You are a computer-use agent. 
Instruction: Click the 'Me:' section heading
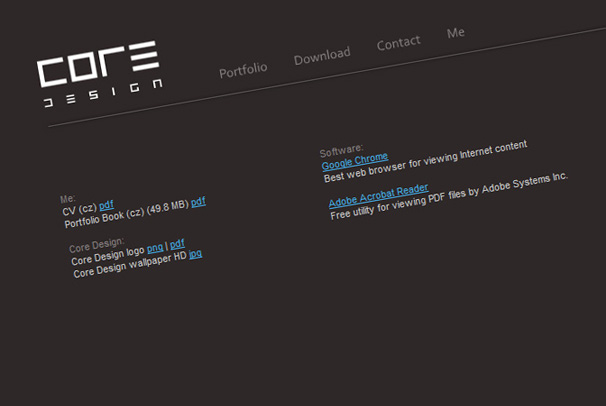click(67, 199)
